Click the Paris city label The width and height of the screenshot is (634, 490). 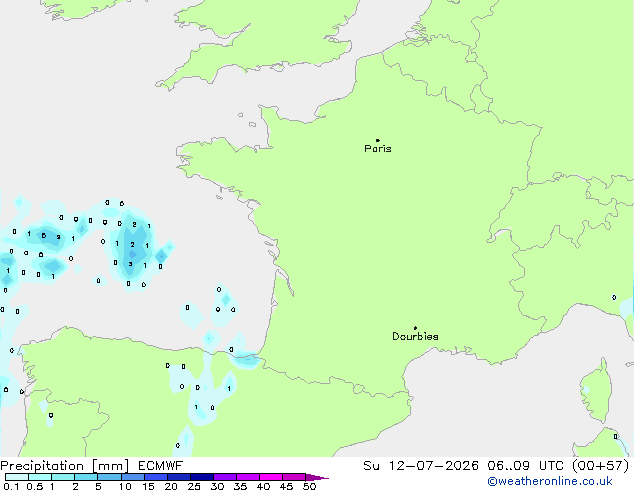pyautogui.click(x=378, y=149)
